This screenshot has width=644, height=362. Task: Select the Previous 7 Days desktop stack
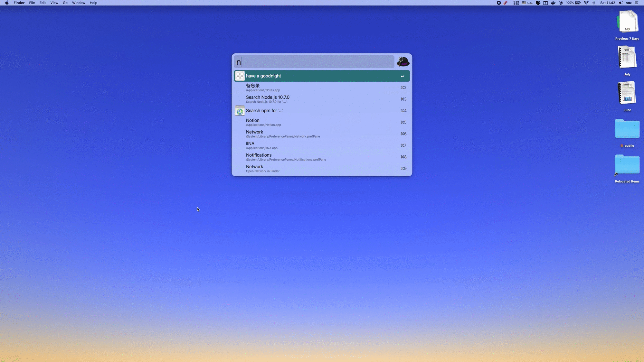(x=627, y=25)
